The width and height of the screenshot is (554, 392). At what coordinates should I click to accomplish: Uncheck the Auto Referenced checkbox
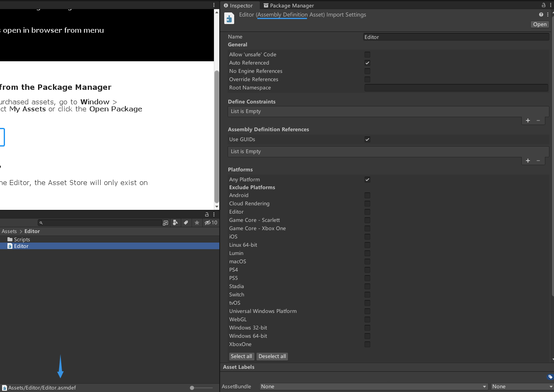pos(367,63)
